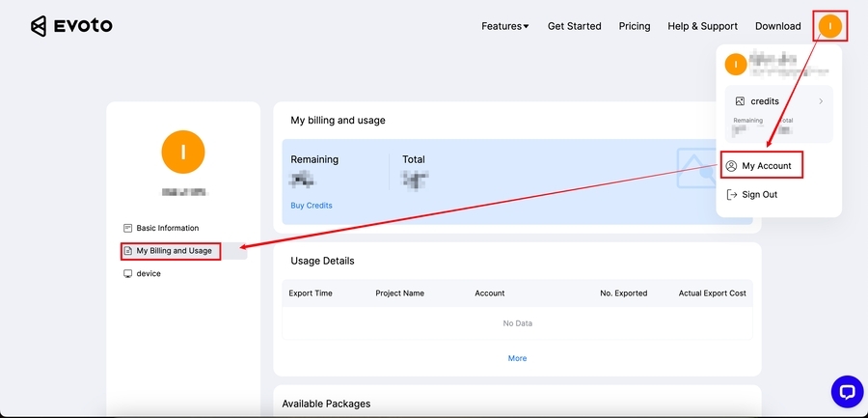Click the Export Time column header
This screenshot has width=868, height=418.
coord(311,293)
